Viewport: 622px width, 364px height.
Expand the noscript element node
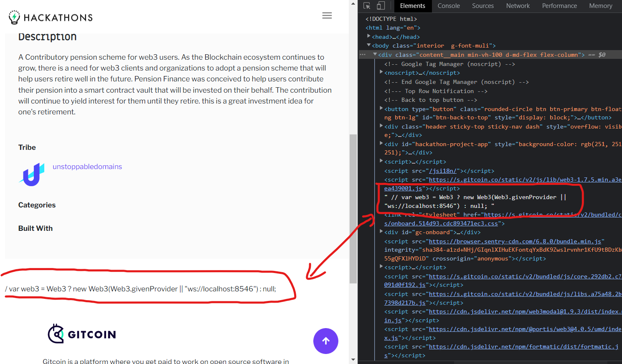(381, 72)
